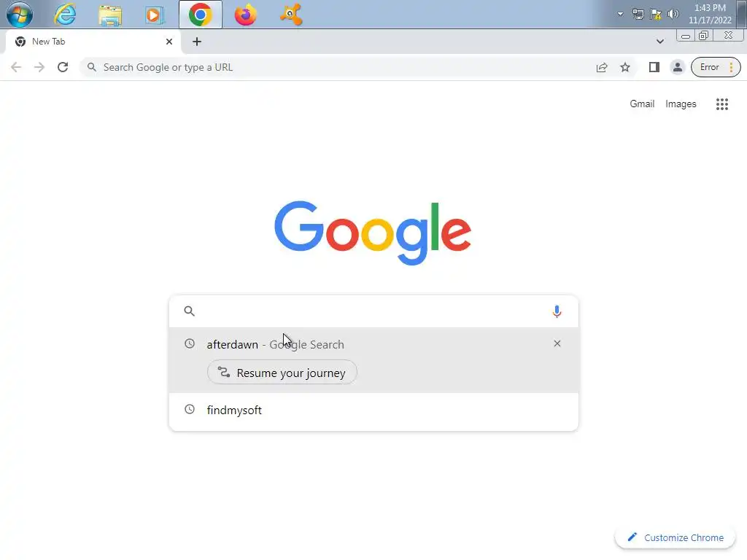The image size is (747, 560).
Task: Remove the afterdawn suggestion
Action: (557, 343)
